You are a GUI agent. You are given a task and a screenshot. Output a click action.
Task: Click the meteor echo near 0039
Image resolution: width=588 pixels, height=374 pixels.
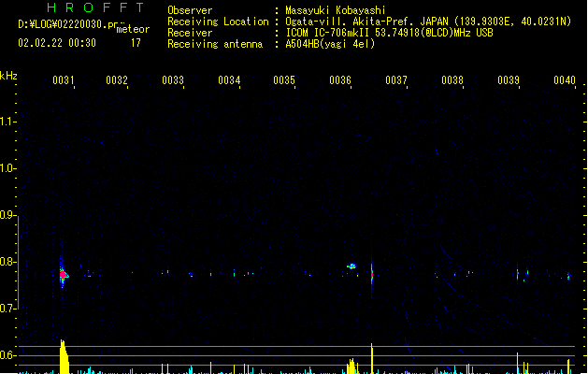[518, 273]
